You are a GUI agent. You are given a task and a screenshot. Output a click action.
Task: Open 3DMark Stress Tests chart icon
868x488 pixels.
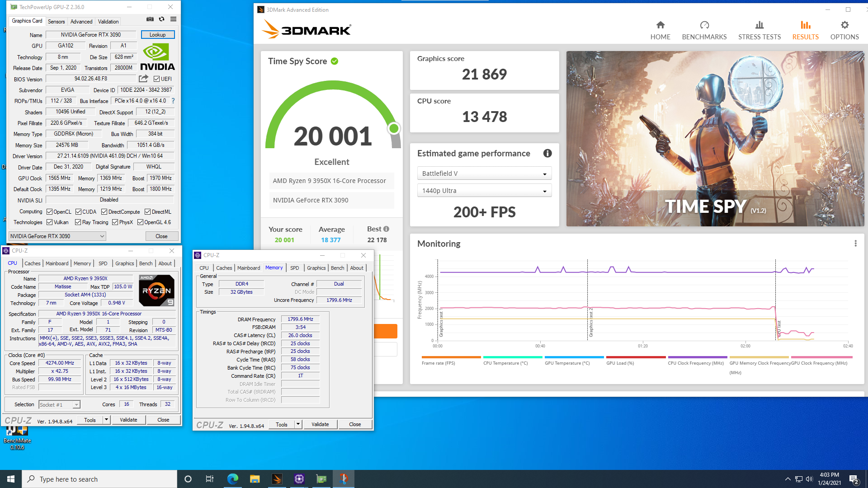pyautogui.click(x=759, y=25)
